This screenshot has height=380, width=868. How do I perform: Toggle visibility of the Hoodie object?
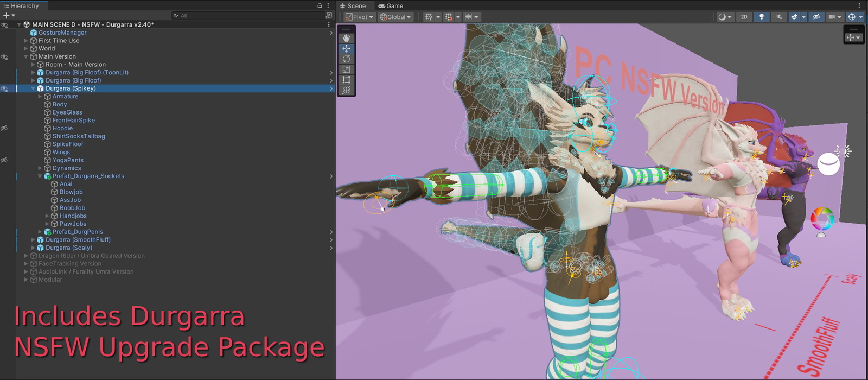[x=4, y=128]
